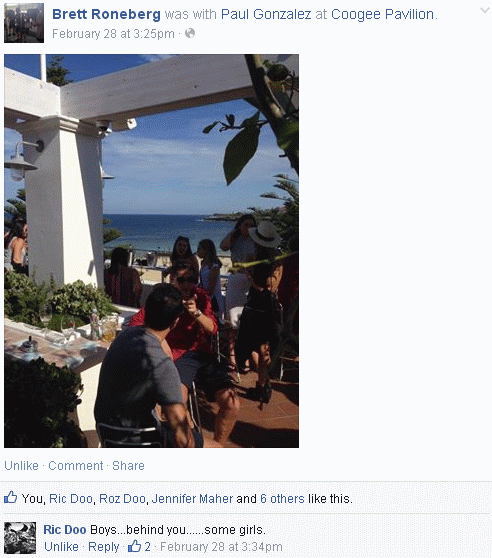This screenshot has width=492, height=558.
Task: Show the 6 others who liked
Action: tap(282, 499)
